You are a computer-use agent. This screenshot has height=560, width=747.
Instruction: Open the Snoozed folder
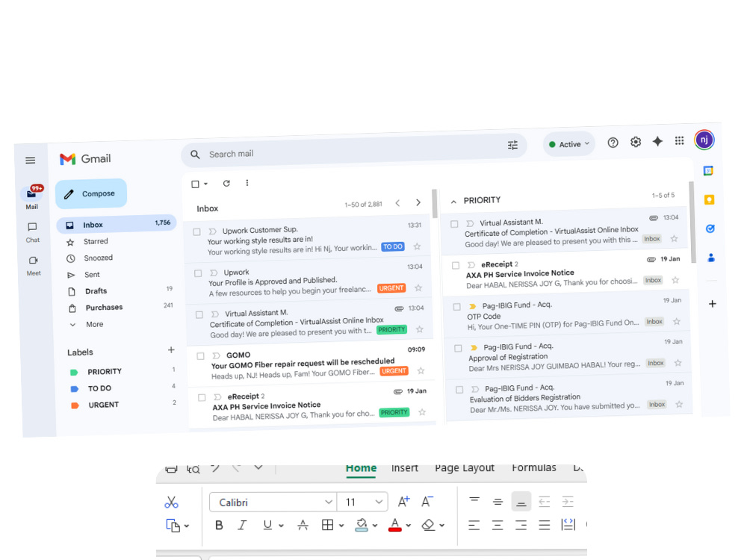click(98, 258)
